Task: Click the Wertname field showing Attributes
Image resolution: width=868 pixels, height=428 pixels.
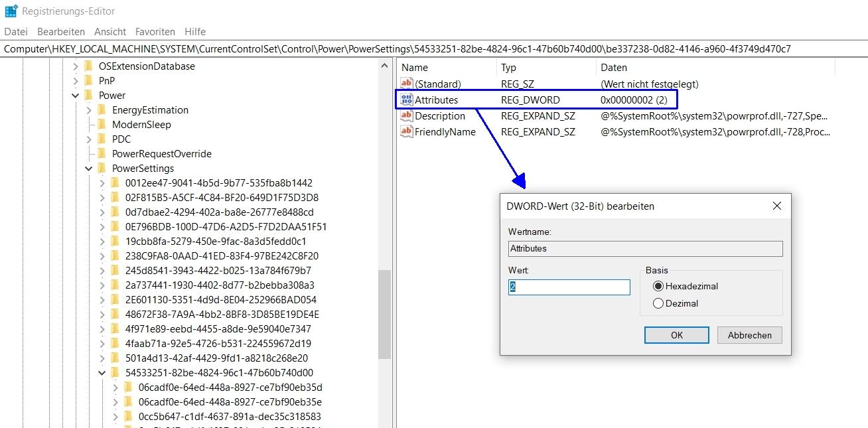Action: tap(646, 249)
